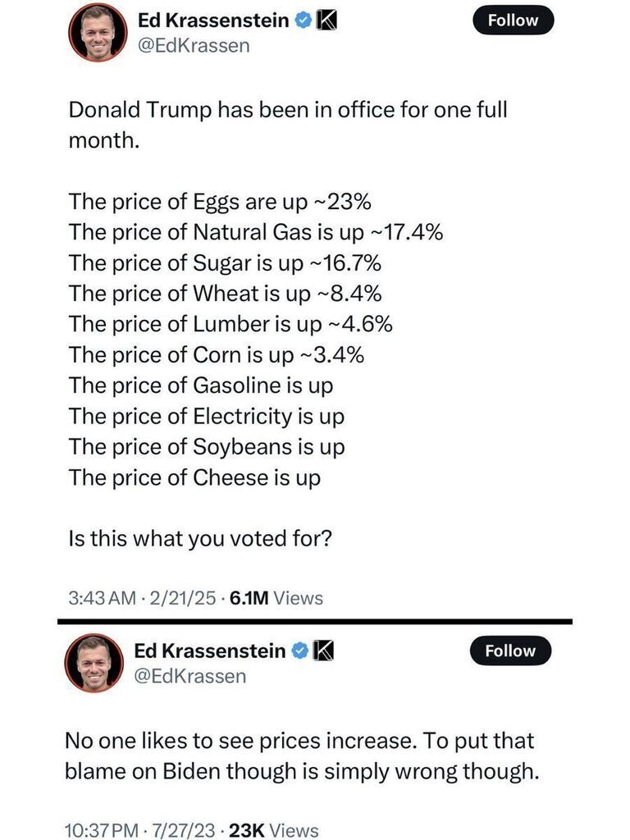The image size is (630, 840).
Task: Follow Ed Krassenstein from the 23K views tweet
Action: (x=510, y=651)
